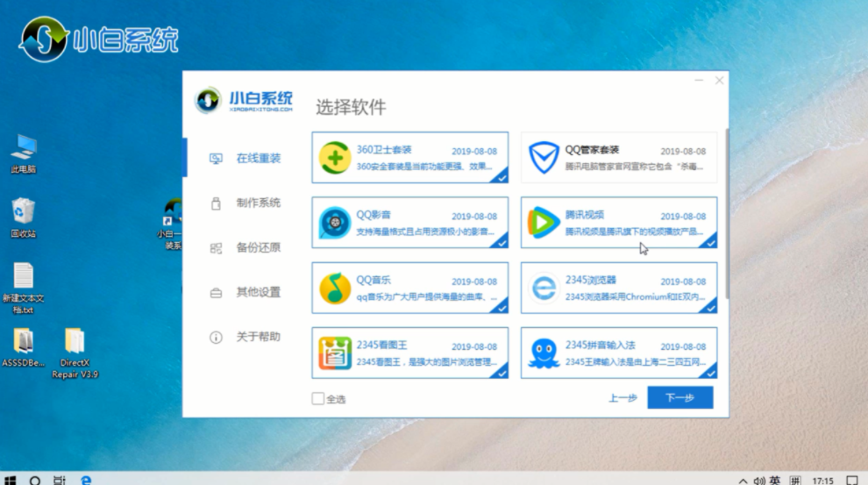This screenshot has width=868, height=485.
Task: Close the 小白系统 dialog window
Action: tap(719, 81)
